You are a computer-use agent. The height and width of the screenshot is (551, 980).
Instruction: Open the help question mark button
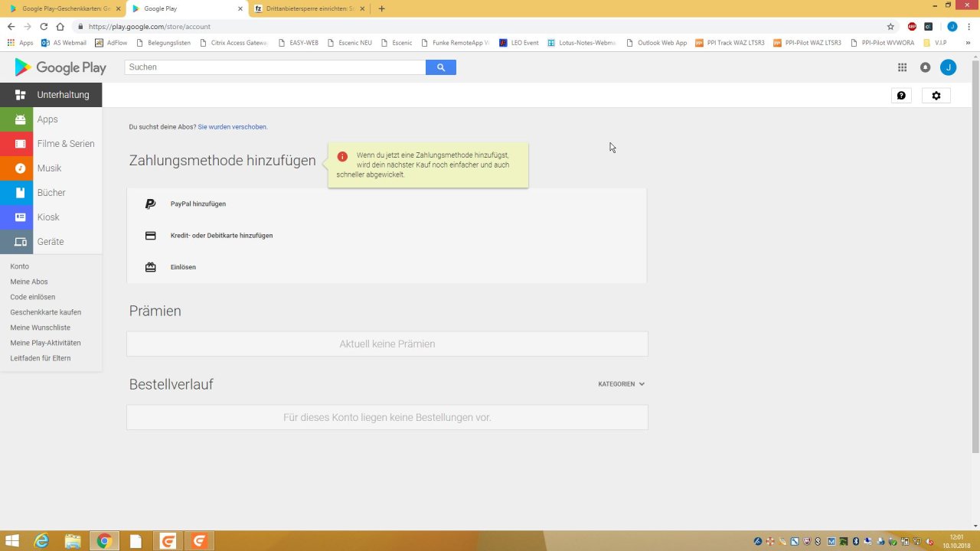pyautogui.click(x=901, y=96)
